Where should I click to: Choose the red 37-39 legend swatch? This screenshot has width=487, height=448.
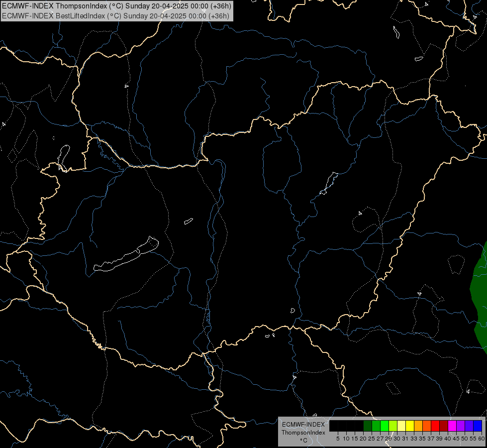pos(435,426)
